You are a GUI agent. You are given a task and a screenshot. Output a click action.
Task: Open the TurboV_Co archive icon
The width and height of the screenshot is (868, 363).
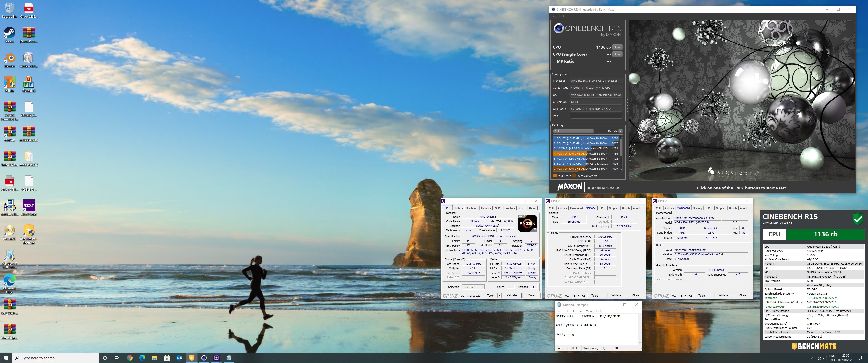pyautogui.click(x=9, y=158)
